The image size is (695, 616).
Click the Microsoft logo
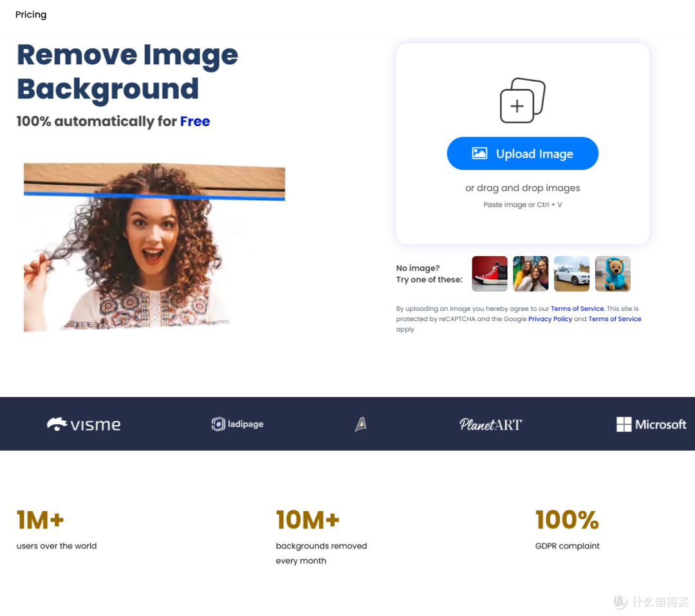point(651,424)
